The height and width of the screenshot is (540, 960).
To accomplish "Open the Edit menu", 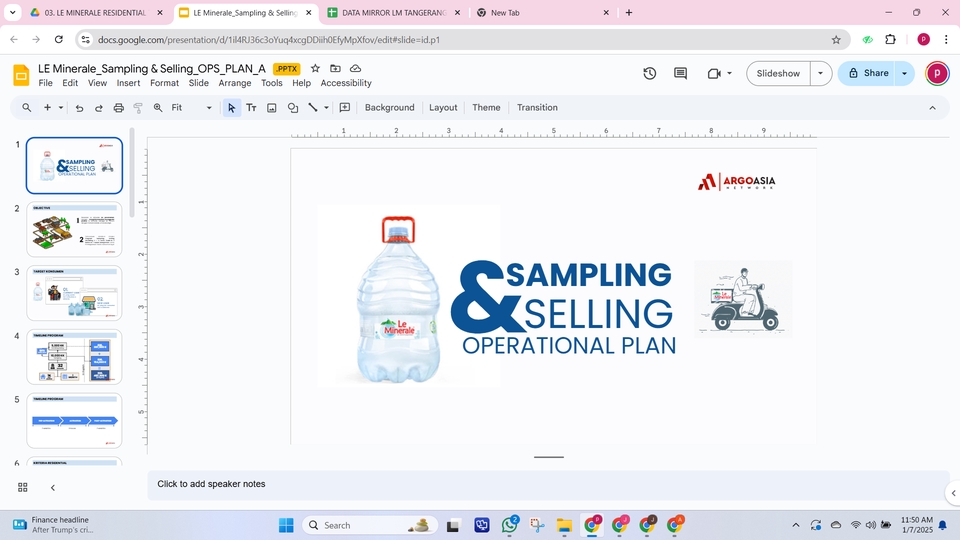I will pyautogui.click(x=70, y=83).
